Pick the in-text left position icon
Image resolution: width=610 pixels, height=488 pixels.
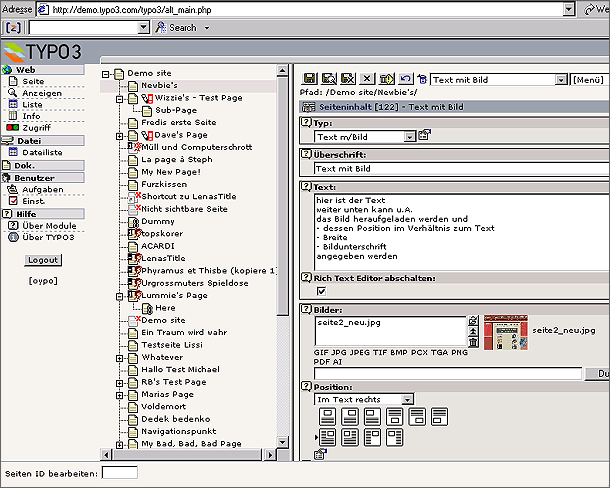point(350,437)
